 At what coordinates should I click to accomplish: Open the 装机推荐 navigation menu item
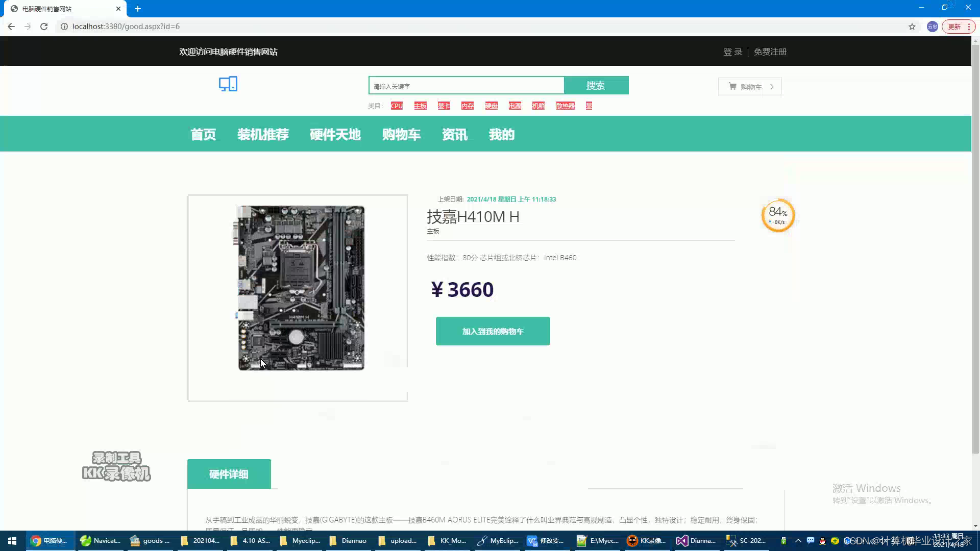(263, 135)
